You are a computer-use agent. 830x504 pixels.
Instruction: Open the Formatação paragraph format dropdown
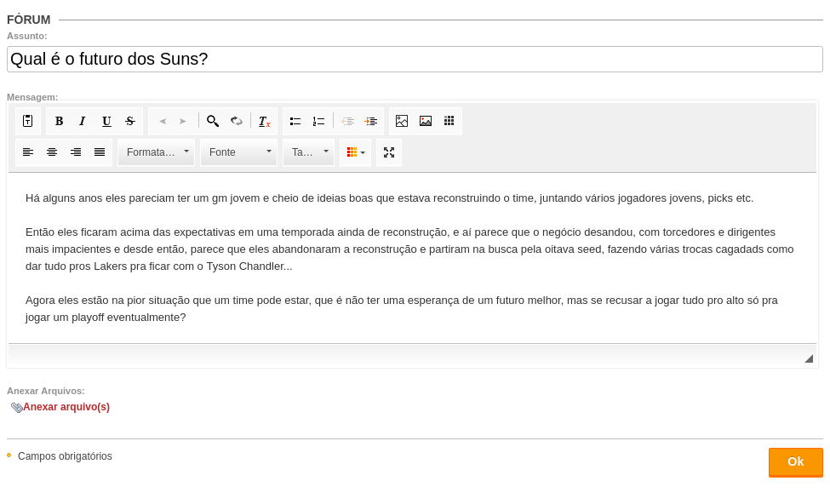tap(156, 152)
